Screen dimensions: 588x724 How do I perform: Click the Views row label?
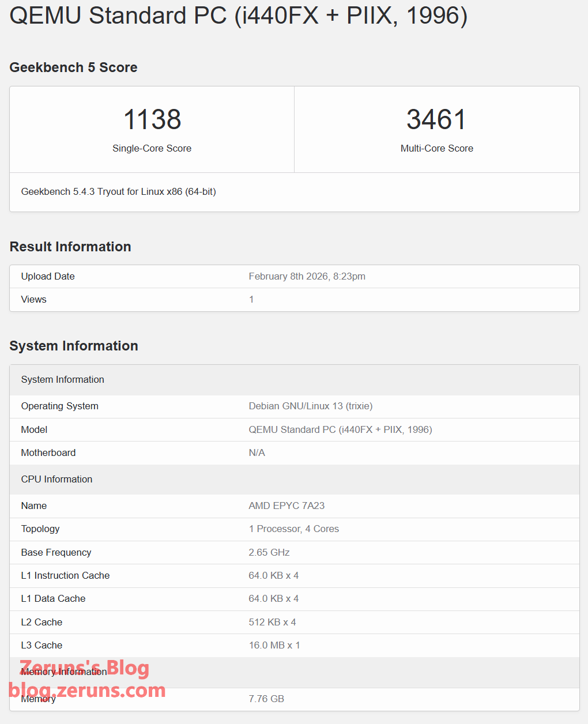tap(33, 300)
